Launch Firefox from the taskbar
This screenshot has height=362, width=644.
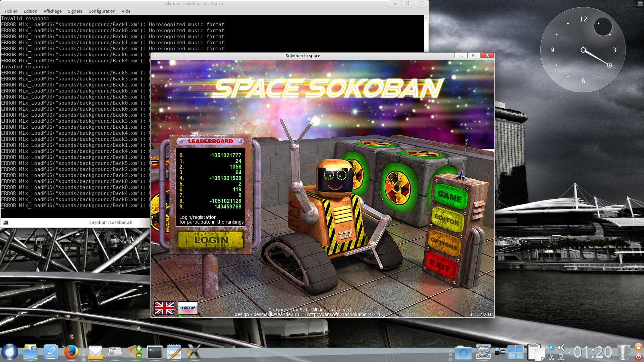pos(71,352)
